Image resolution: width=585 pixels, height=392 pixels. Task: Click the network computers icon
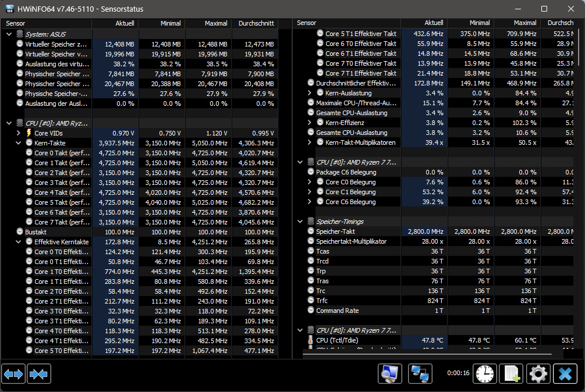(420, 374)
